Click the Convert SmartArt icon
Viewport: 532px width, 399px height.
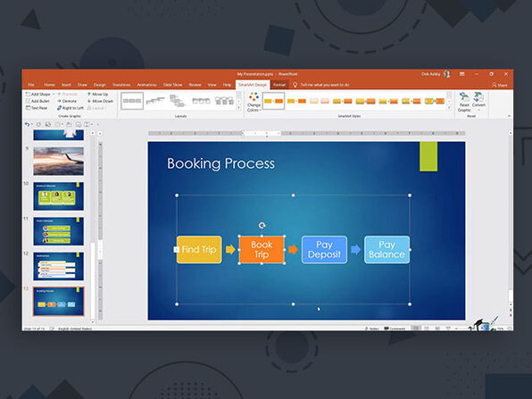click(x=478, y=101)
